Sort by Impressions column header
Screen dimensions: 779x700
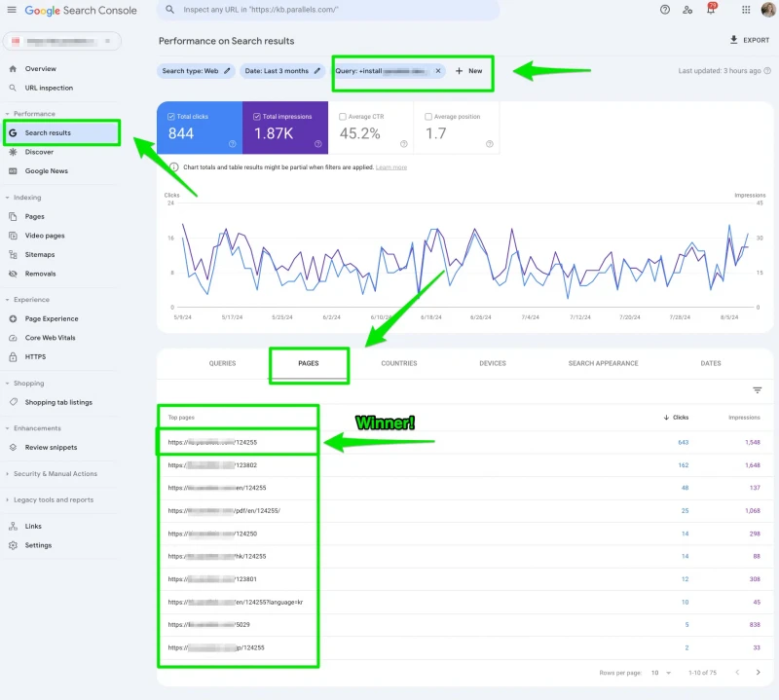coord(744,418)
